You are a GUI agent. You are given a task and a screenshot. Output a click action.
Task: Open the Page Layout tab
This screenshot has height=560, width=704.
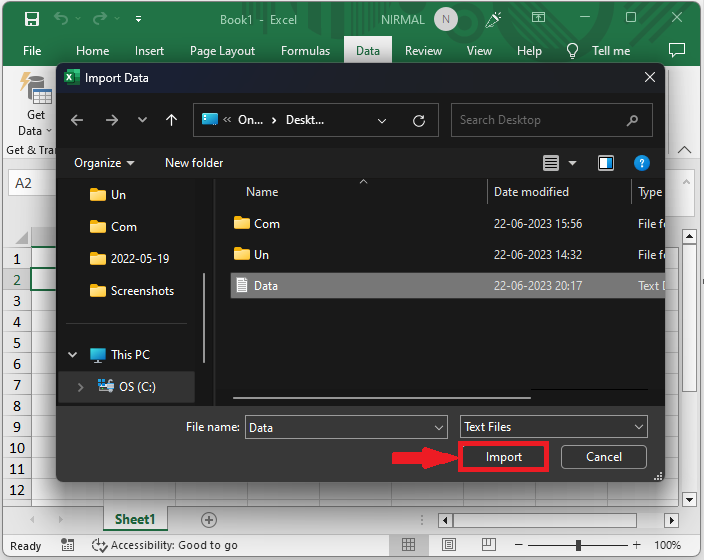click(222, 51)
